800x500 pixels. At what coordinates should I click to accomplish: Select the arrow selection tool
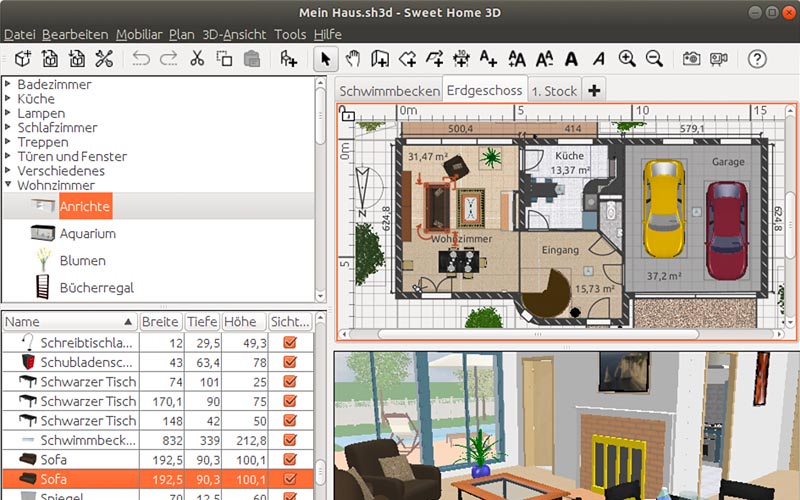pyautogui.click(x=326, y=59)
